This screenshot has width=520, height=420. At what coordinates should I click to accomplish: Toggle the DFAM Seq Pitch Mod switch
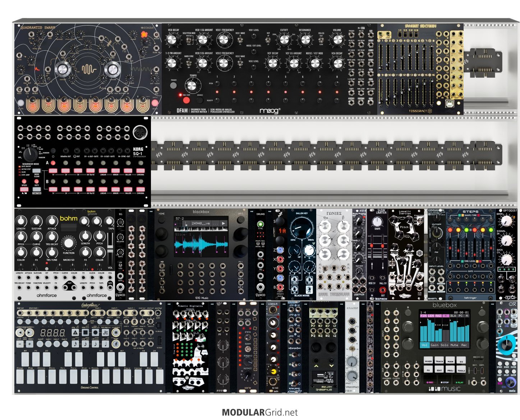tap(189, 40)
